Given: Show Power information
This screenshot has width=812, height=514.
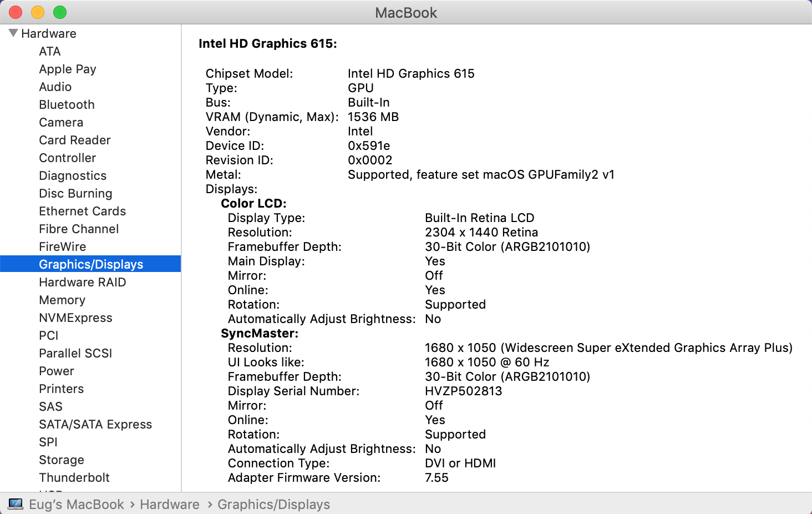Looking at the screenshot, I should pos(57,371).
